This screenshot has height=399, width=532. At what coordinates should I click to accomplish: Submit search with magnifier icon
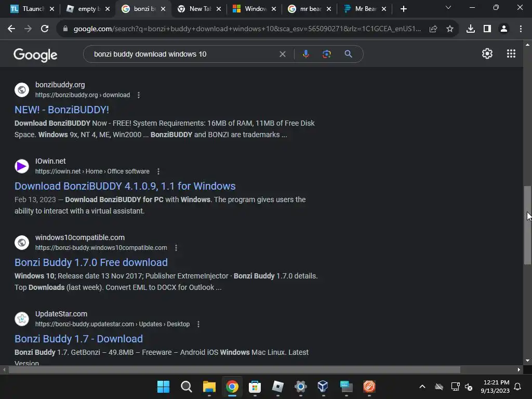point(348,54)
